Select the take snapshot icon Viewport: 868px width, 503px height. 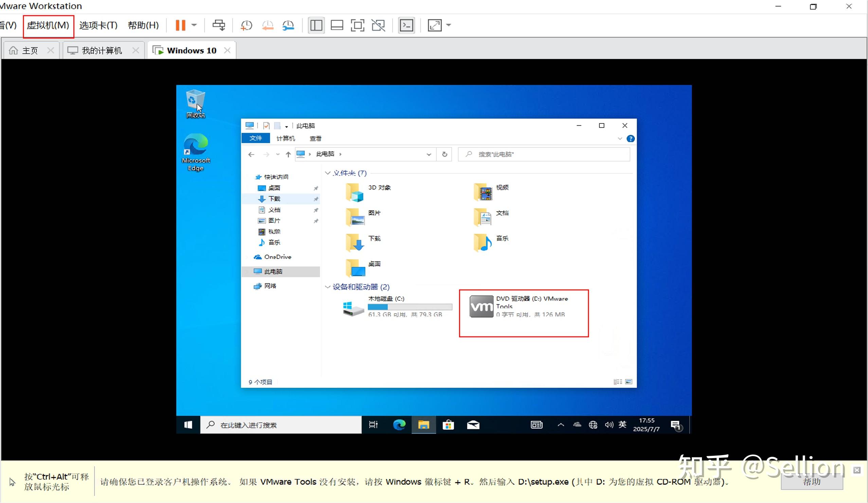(246, 25)
